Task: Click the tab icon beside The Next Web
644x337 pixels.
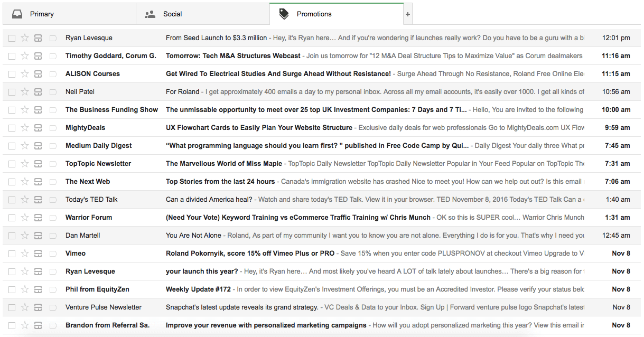Action: [38, 182]
